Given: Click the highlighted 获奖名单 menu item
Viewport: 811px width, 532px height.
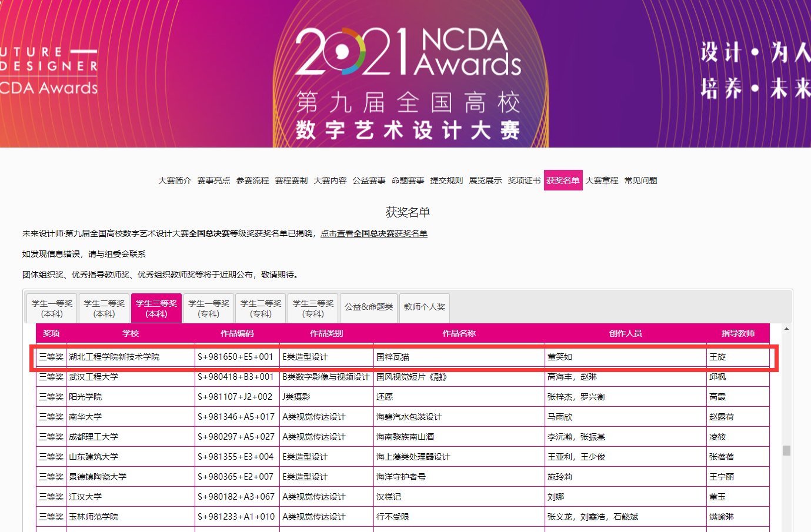Looking at the screenshot, I should 563,180.
